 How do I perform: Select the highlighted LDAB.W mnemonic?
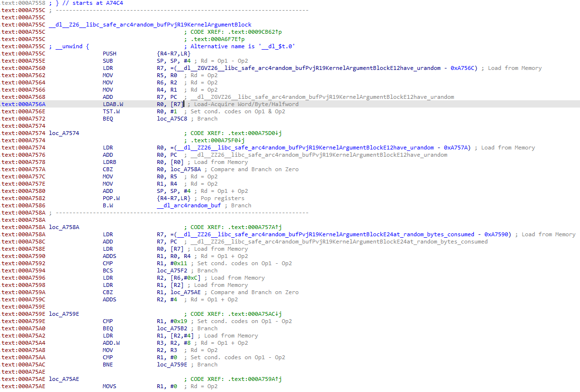pyautogui.click(x=113, y=104)
